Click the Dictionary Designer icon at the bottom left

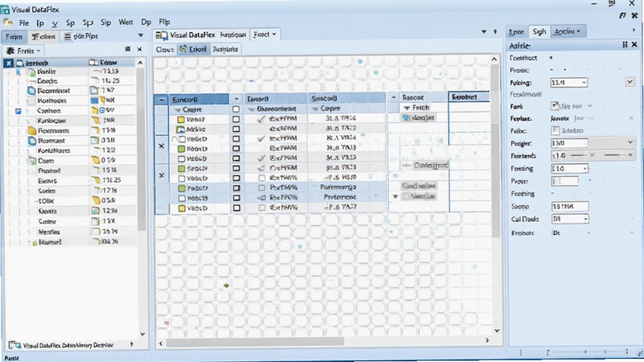click(14, 345)
